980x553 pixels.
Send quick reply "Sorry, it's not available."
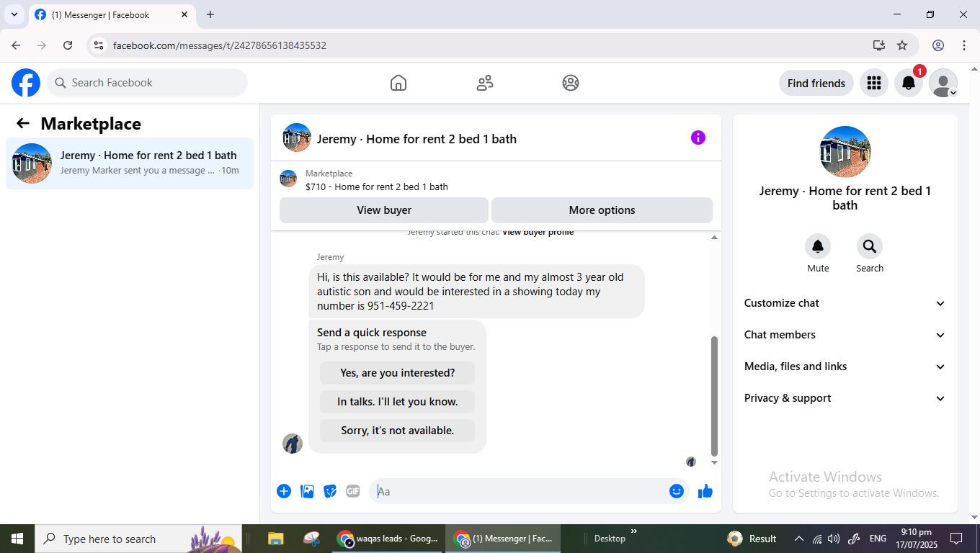coord(397,431)
